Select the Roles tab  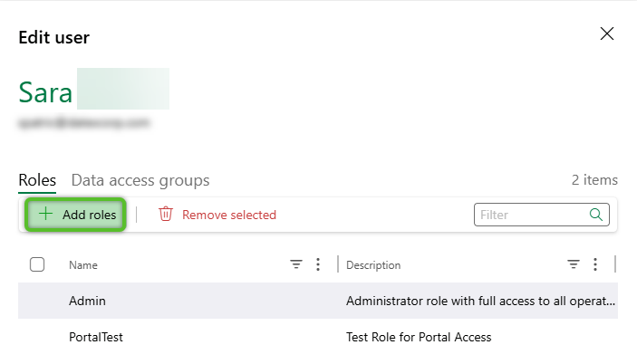point(37,180)
